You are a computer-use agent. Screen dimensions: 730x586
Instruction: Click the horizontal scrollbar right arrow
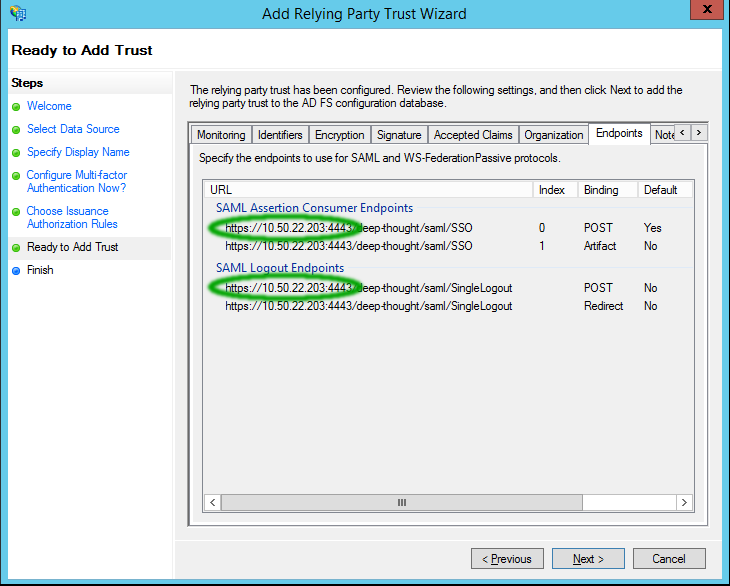(684, 502)
